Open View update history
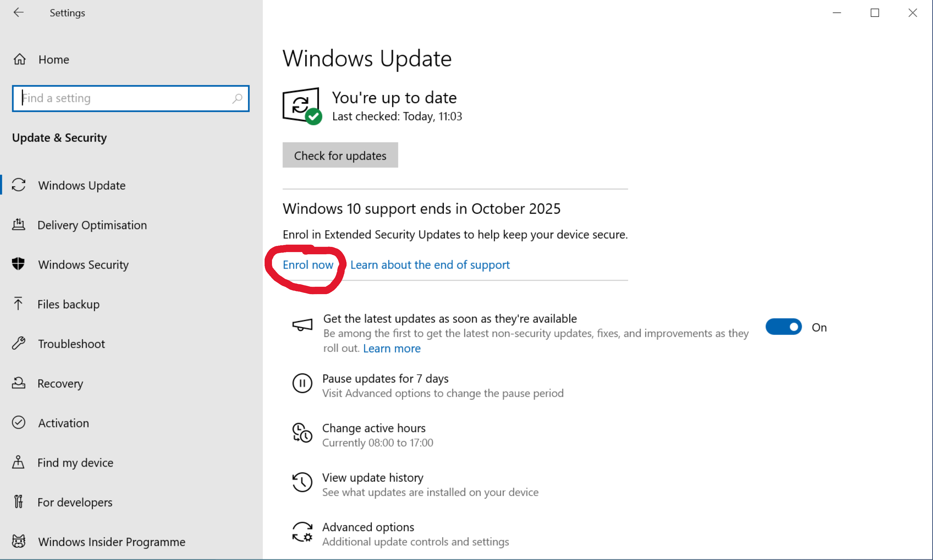This screenshot has height=560, width=933. click(x=372, y=477)
